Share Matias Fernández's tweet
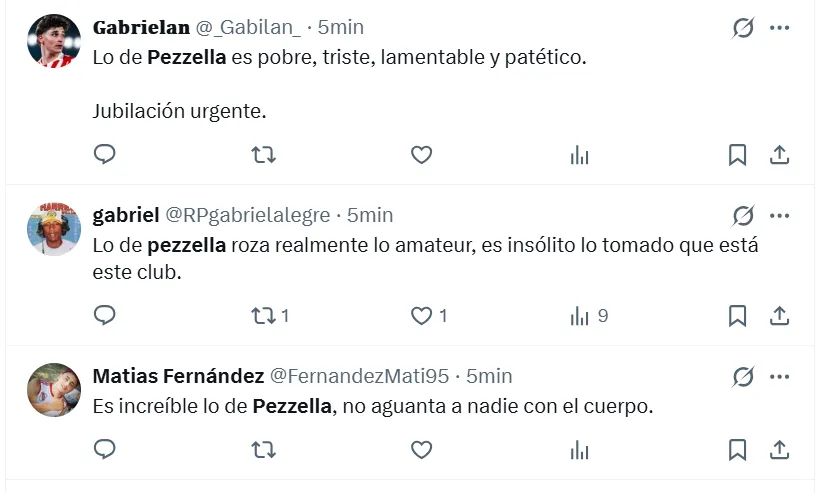Viewport: 826px width, 493px height. point(779,450)
